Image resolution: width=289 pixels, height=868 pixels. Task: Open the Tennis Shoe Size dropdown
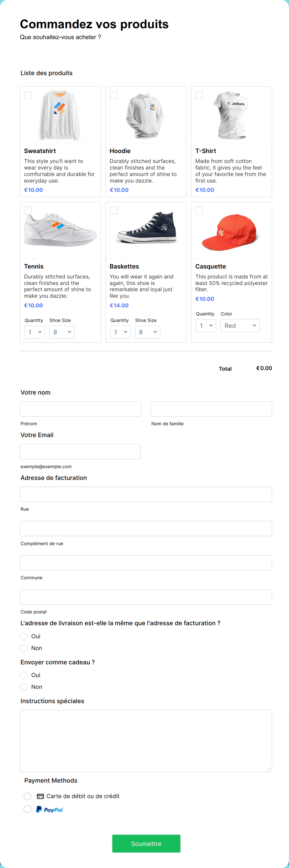[62, 332]
